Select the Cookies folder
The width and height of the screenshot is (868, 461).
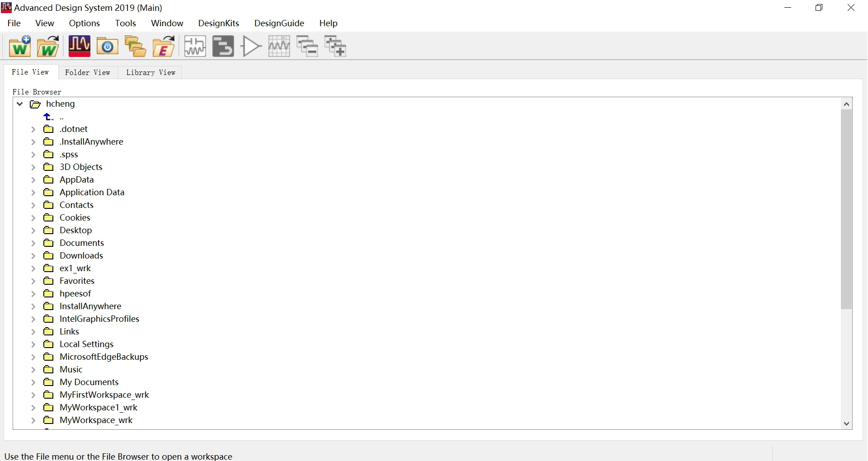[x=75, y=218]
